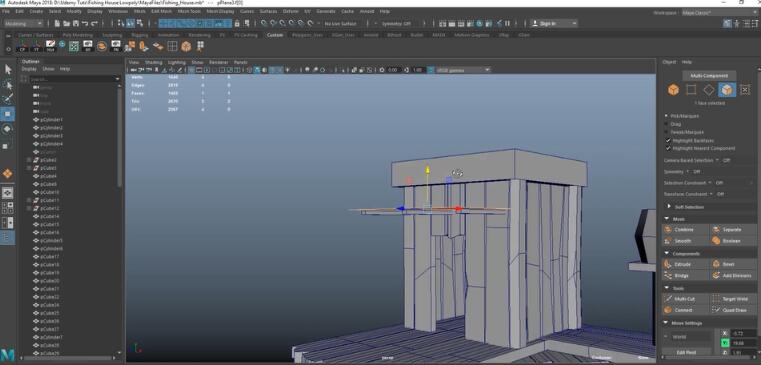Click the Multi-Cut tool
The width and height of the screenshot is (761, 365).
click(x=685, y=299)
